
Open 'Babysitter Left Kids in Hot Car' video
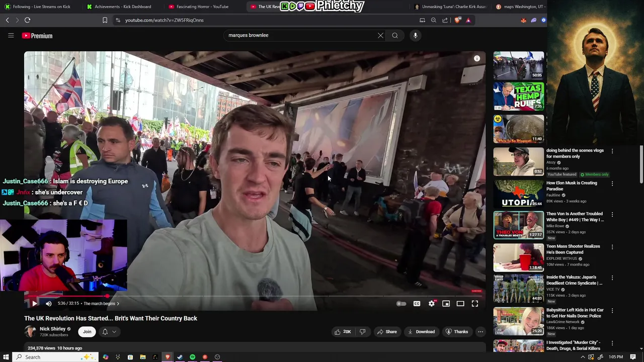click(x=575, y=313)
